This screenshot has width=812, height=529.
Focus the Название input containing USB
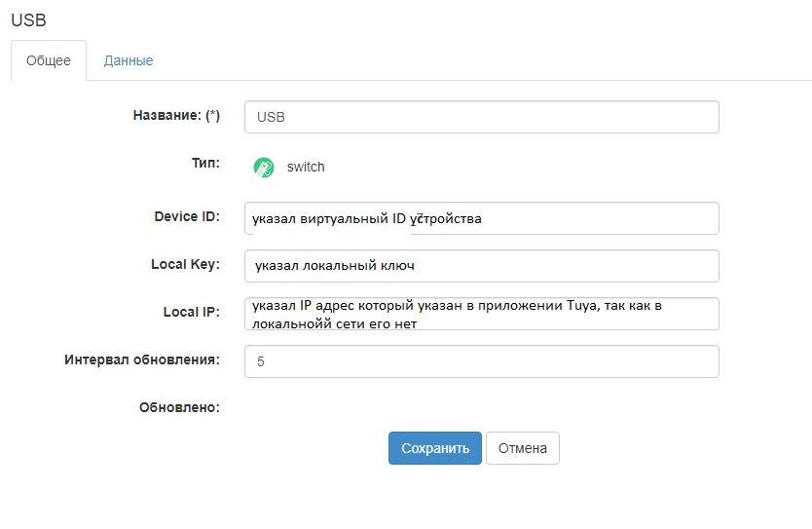tap(481, 117)
